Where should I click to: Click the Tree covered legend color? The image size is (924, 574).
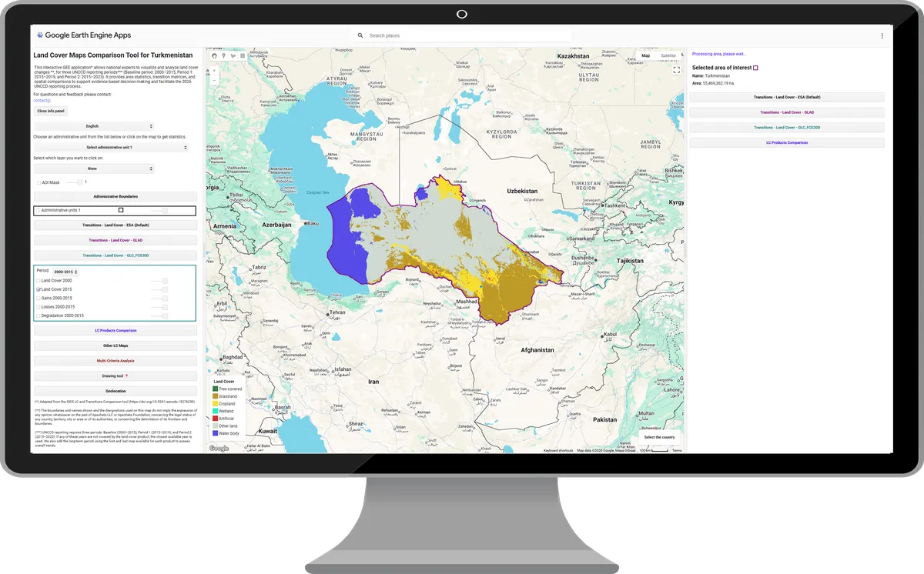[x=216, y=389]
